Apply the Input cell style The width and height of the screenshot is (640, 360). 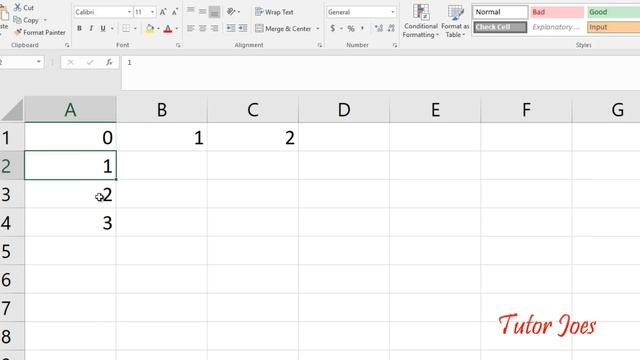pyautogui.click(x=613, y=27)
